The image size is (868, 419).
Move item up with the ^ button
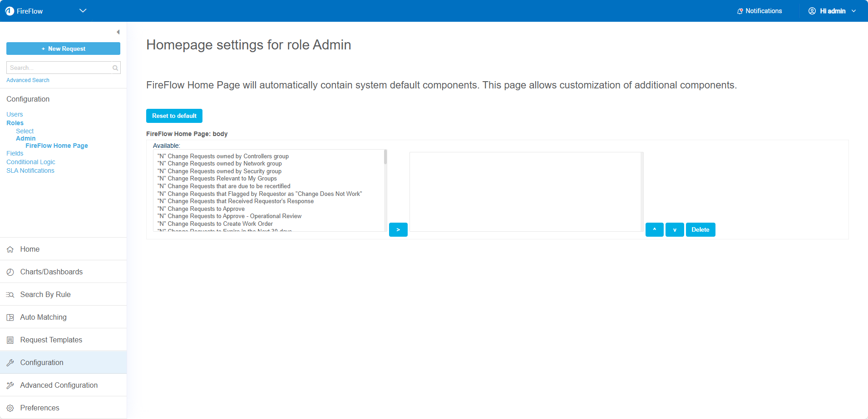coord(654,230)
